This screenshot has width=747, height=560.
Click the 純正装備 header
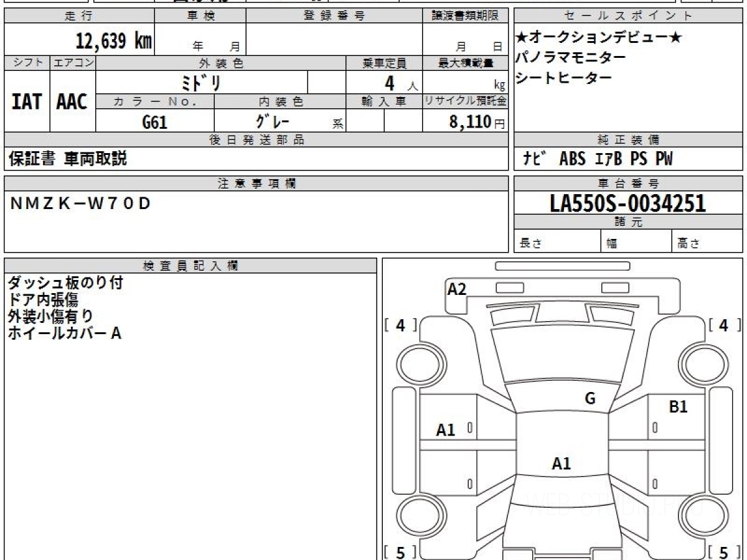point(628,140)
